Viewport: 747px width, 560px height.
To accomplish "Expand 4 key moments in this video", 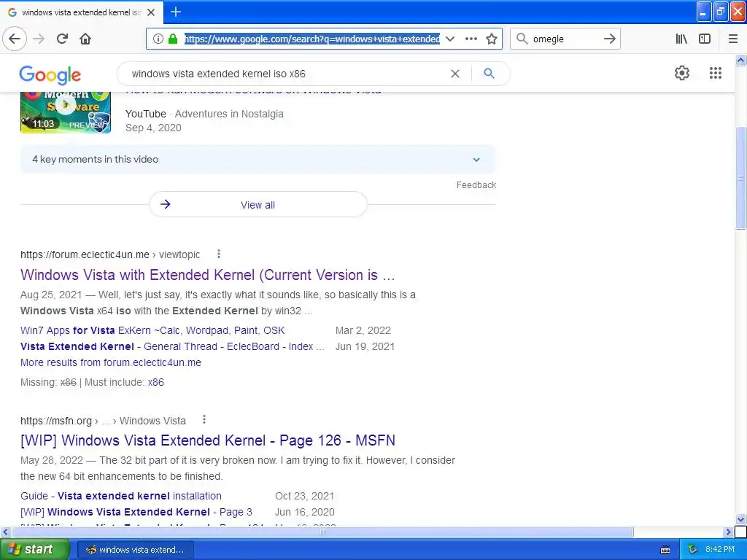I will click(x=258, y=160).
